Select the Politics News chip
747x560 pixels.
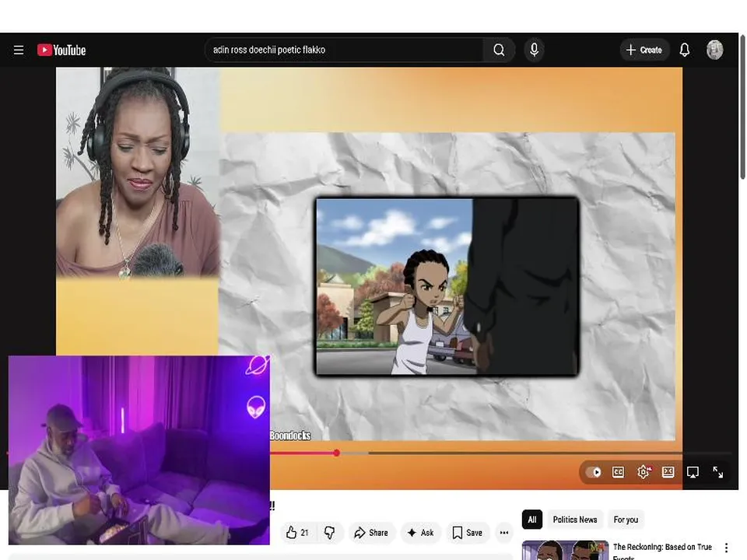(x=575, y=520)
